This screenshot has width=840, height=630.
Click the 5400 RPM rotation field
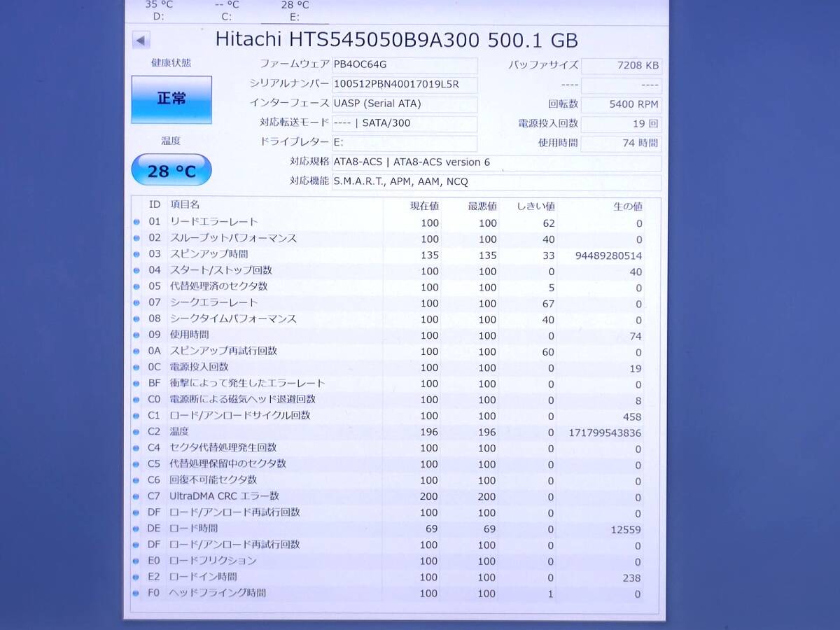(x=622, y=104)
